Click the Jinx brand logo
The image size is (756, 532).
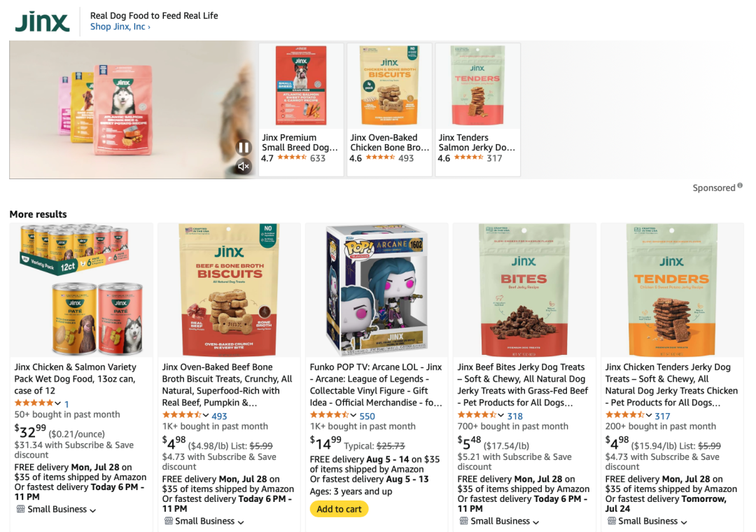(43, 22)
